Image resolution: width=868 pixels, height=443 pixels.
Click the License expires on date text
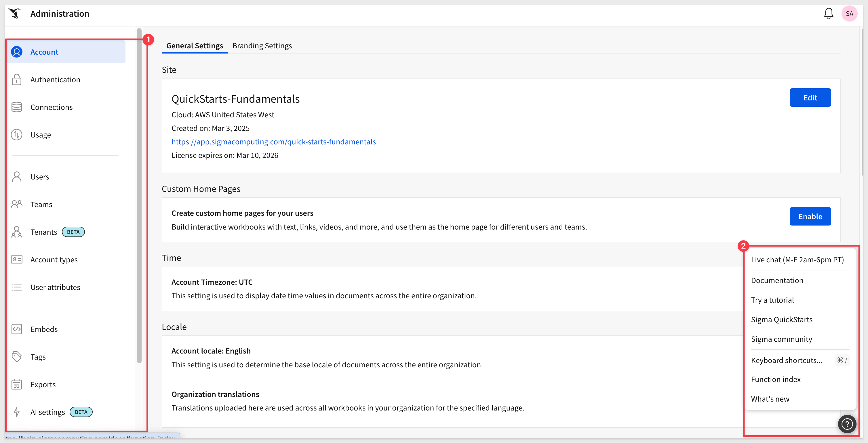tap(225, 155)
